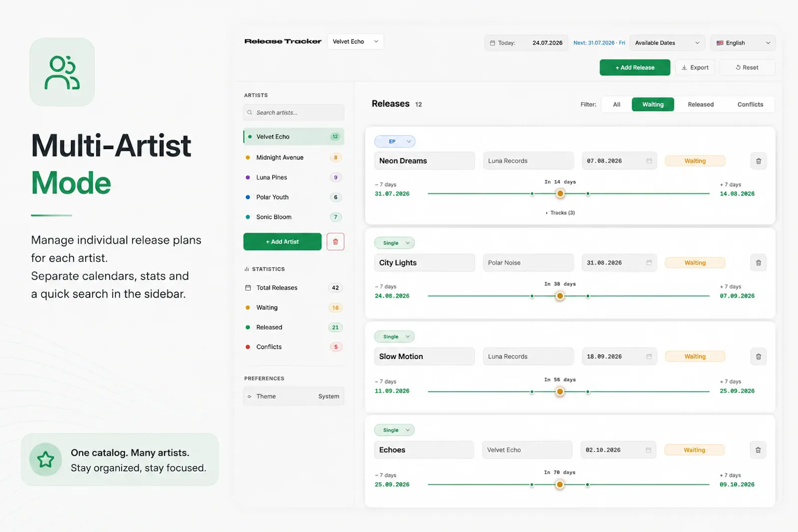The width and height of the screenshot is (798, 532).
Task: Open calendar icon for Neon Dreams date
Action: pyautogui.click(x=649, y=161)
